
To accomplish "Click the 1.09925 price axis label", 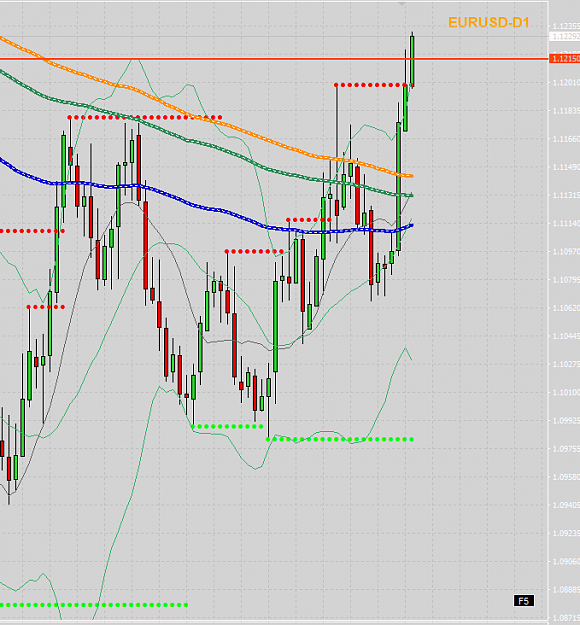I will tap(566, 421).
